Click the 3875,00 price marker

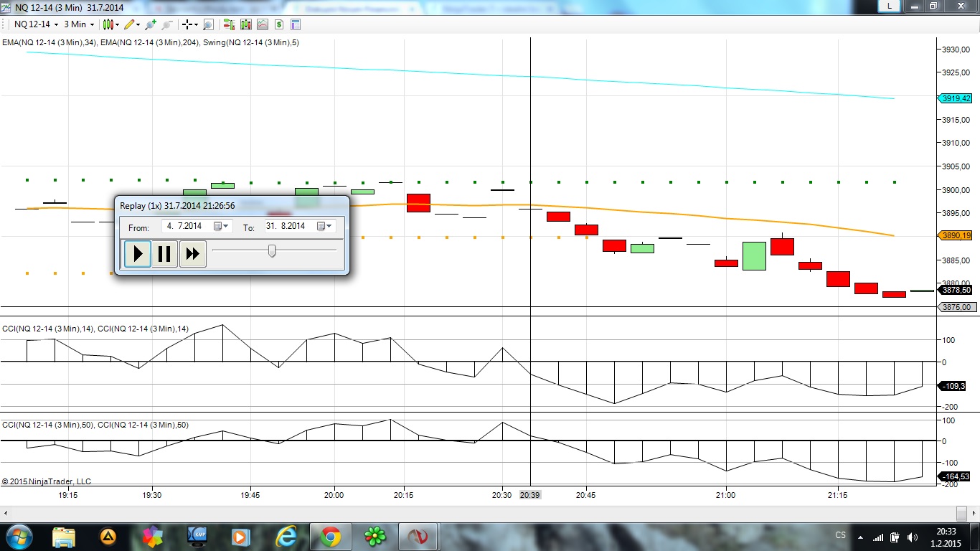tap(958, 307)
